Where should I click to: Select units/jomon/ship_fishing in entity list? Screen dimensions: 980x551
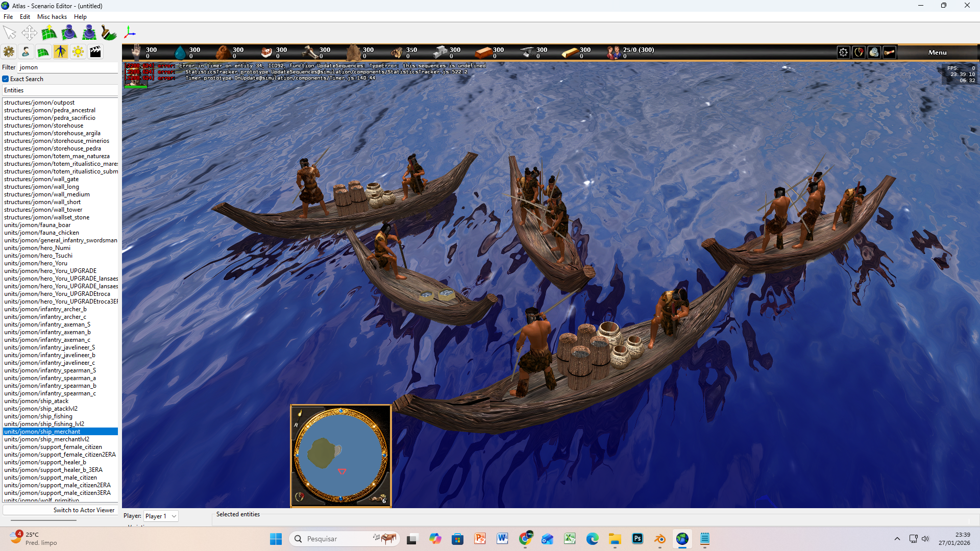[38, 416]
